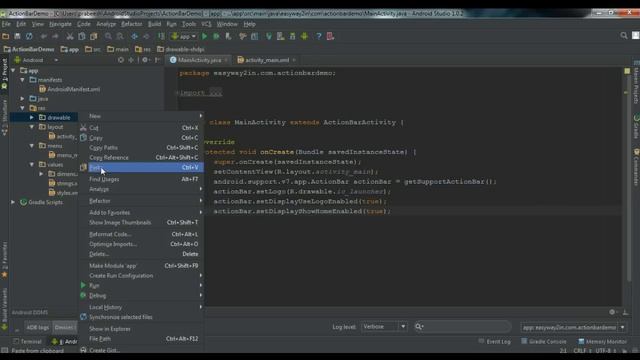Click the logcat search input field

click(x=462, y=327)
